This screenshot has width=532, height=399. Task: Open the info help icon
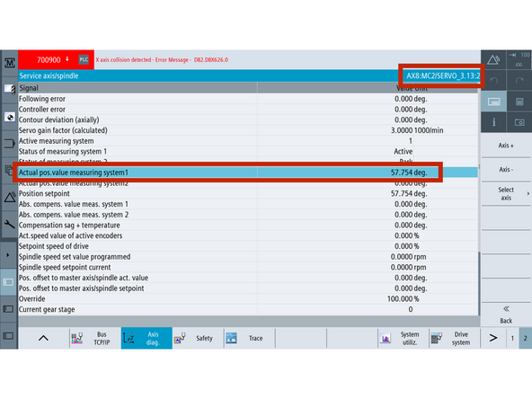pos(493,122)
